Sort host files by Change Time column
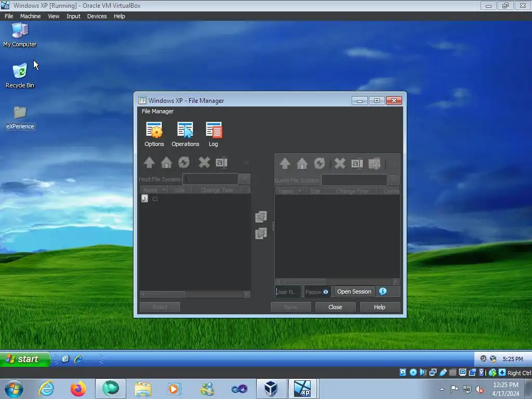The image size is (532, 399). click(217, 190)
